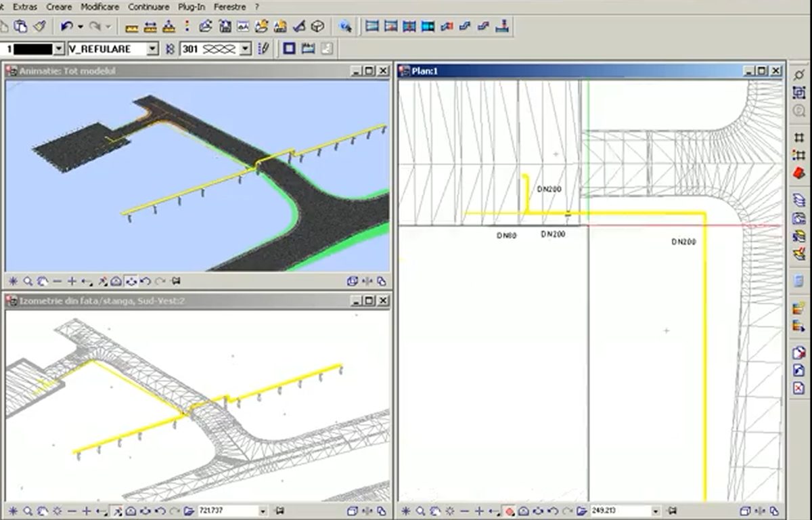Viewport: 812px width, 520px height.
Task: Click the 3D cube icon in top toolbar
Action: pos(317,26)
